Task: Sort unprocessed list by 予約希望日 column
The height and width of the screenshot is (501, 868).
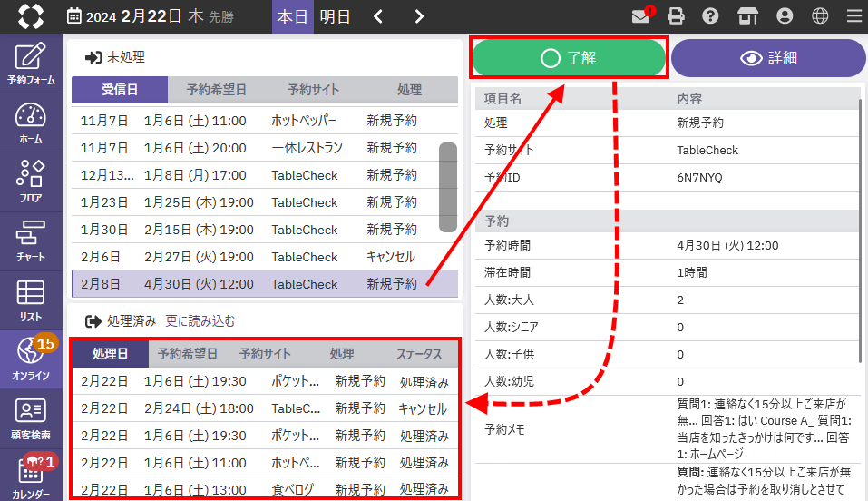Action: [216, 90]
